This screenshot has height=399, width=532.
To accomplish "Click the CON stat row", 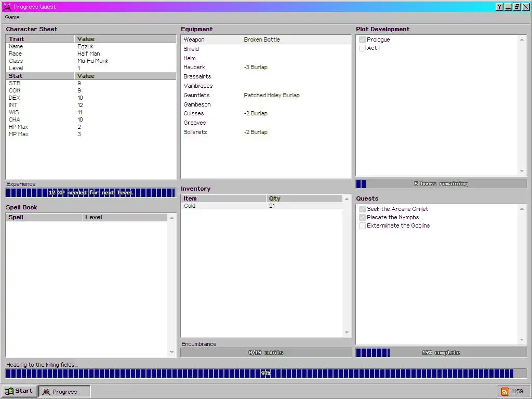I will 91,90.
